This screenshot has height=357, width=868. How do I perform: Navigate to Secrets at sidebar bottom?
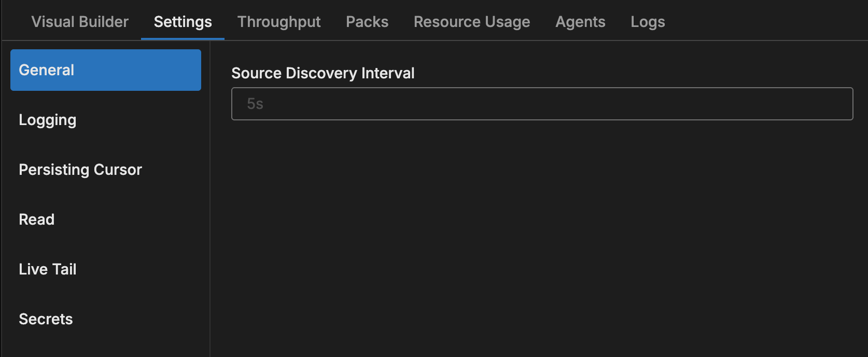(46, 319)
